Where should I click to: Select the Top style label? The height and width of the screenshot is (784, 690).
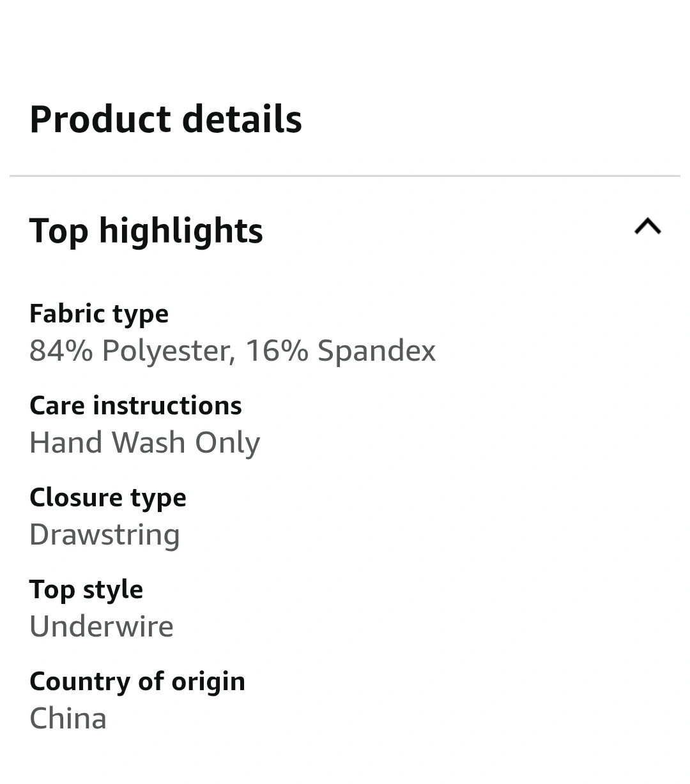tap(86, 589)
